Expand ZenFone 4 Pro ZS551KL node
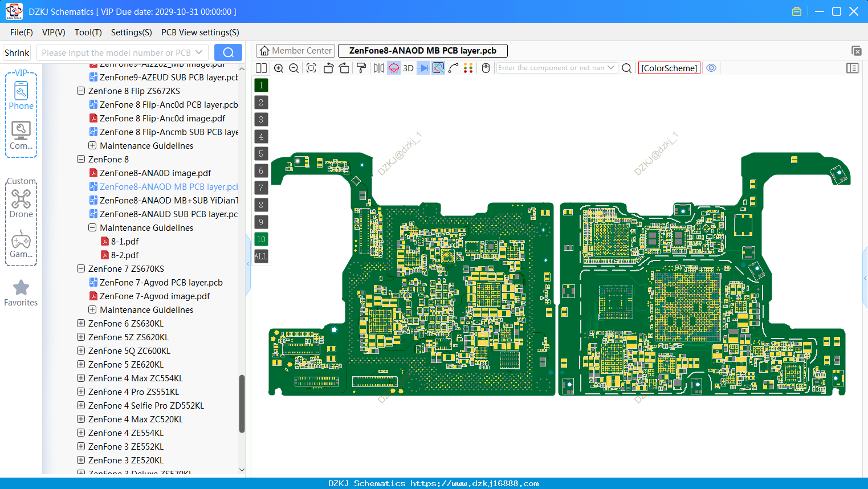The width and height of the screenshot is (868, 489). coord(81,392)
